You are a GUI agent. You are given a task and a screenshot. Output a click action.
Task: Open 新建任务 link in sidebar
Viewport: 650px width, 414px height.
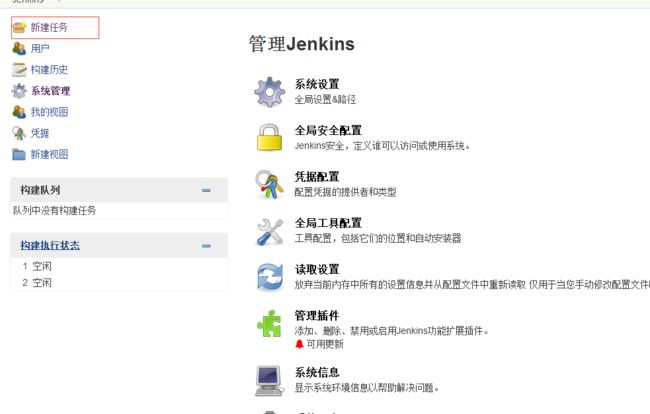49,27
